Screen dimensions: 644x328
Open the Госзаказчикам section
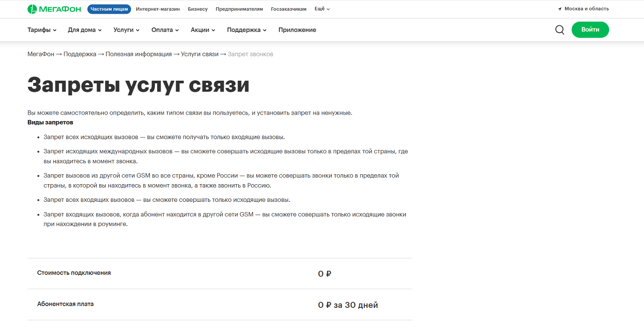(289, 9)
